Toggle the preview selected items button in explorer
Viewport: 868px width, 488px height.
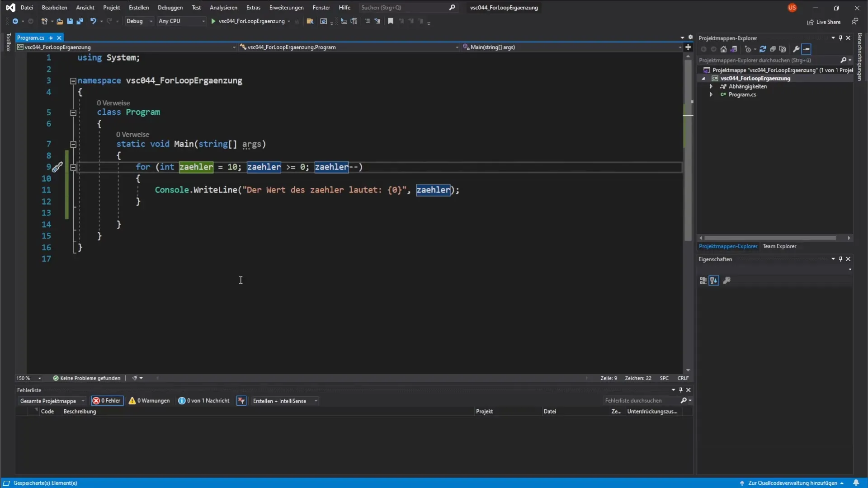[x=807, y=49]
